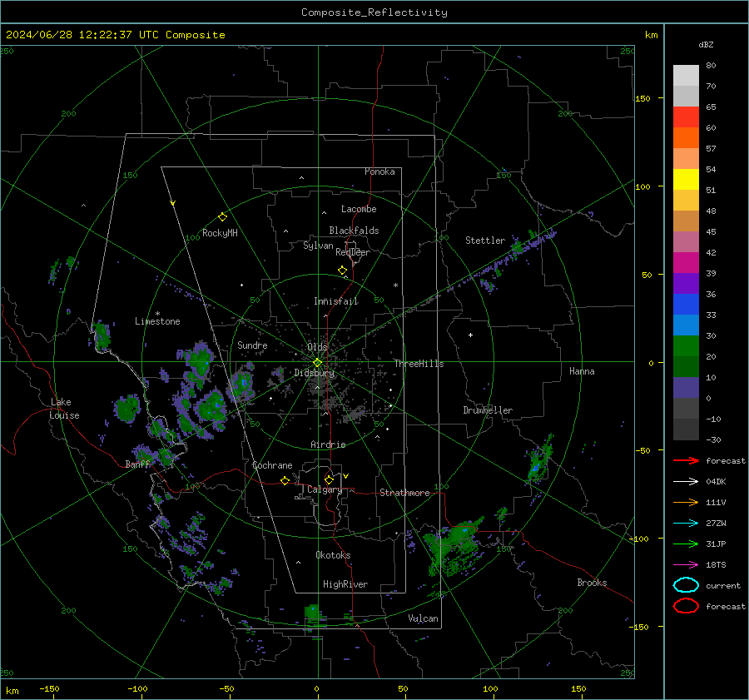Click yellow diamond marker right of Cochrane
Image resolution: width=749 pixels, height=700 pixels.
[285, 480]
